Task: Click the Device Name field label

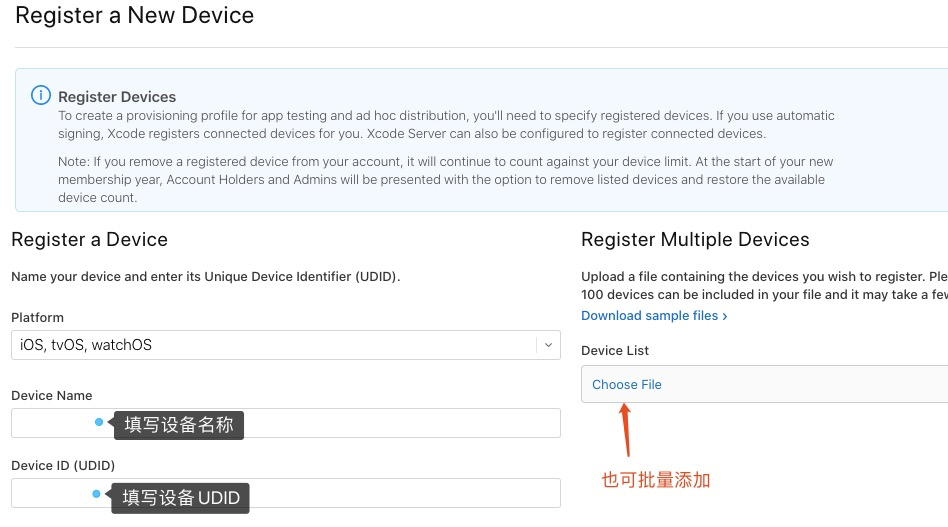Action: 52,395
